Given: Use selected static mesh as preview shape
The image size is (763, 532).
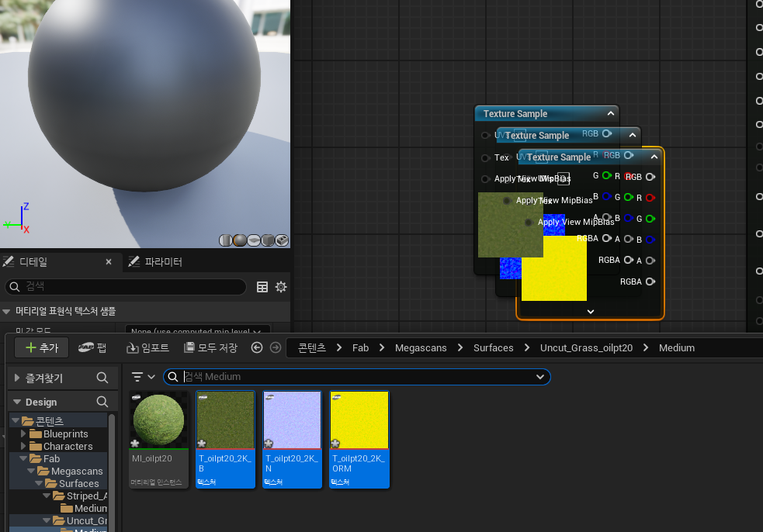Looking at the screenshot, I should point(282,240).
